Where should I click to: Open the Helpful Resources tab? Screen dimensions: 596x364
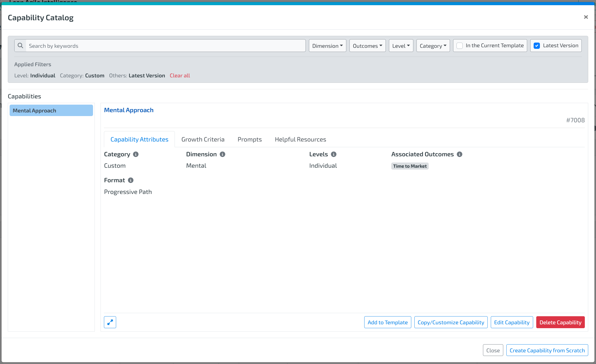click(300, 139)
